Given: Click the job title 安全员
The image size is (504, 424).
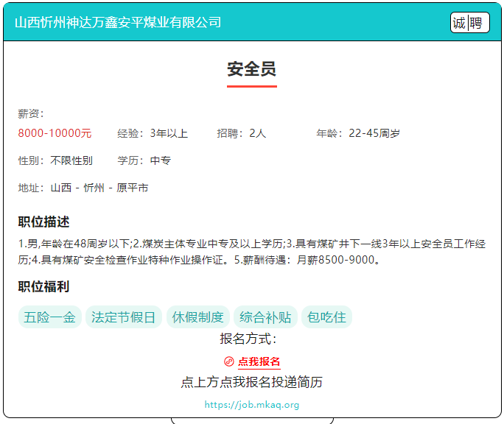Looking at the screenshot, I should pos(252,69).
